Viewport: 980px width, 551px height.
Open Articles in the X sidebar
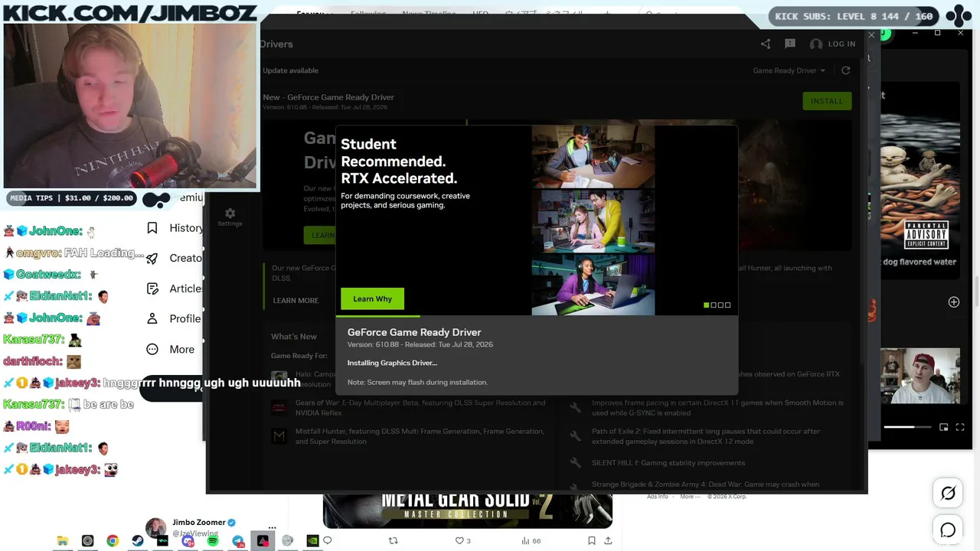(x=186, y=289)
